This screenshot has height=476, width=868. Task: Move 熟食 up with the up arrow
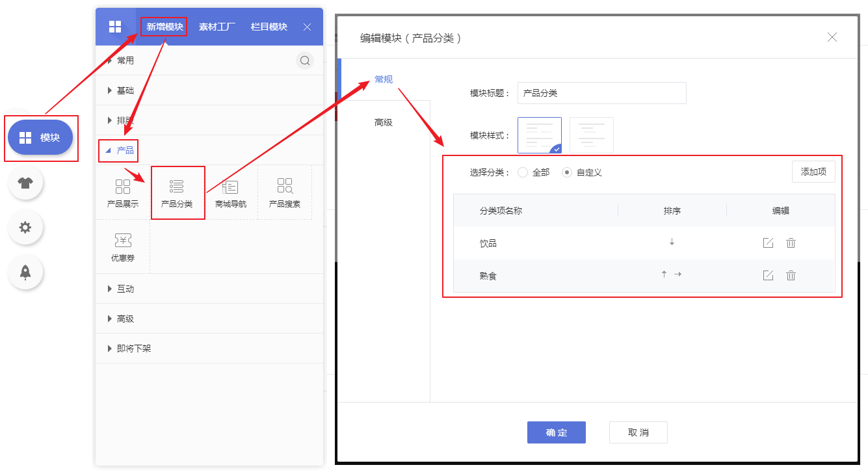664,274
